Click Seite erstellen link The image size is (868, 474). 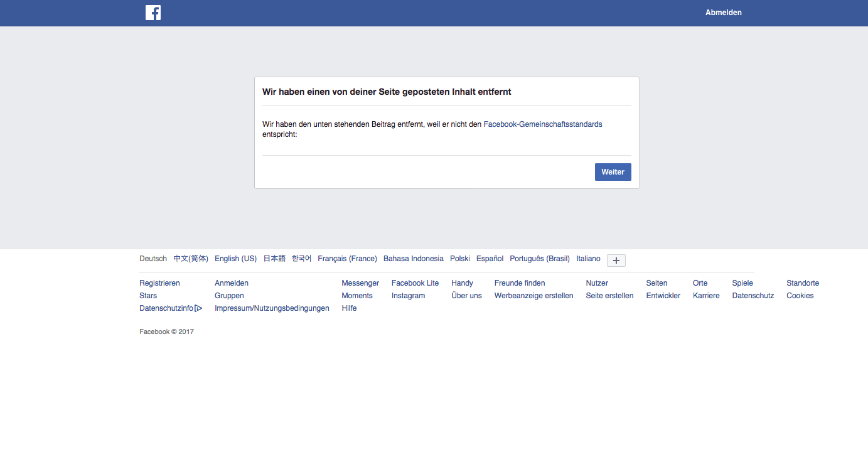pyautogui.click(x=610, y=296)
